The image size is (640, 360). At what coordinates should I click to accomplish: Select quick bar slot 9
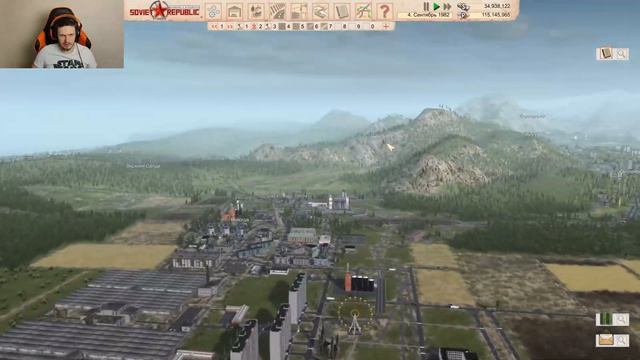358,27
